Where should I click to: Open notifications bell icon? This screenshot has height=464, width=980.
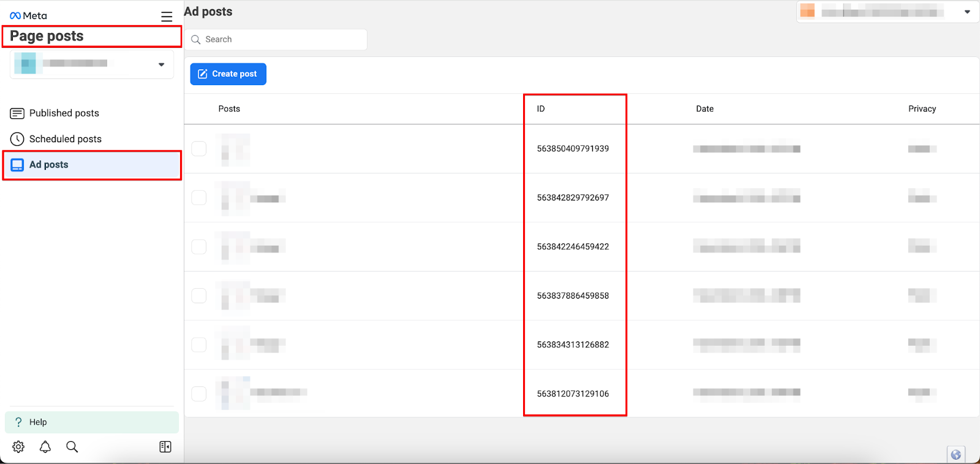[x=45, y=447]
